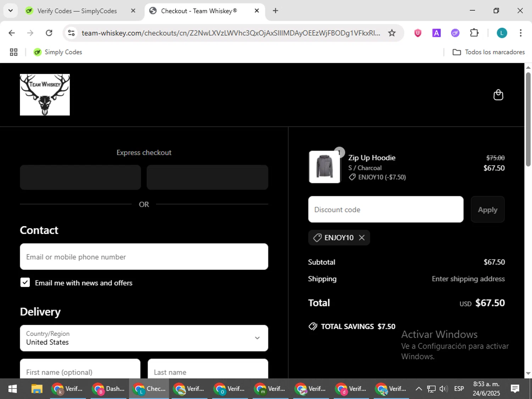Open the apps grid in bookmarks bar
This screenshot has width=532, height=399.
13,52
